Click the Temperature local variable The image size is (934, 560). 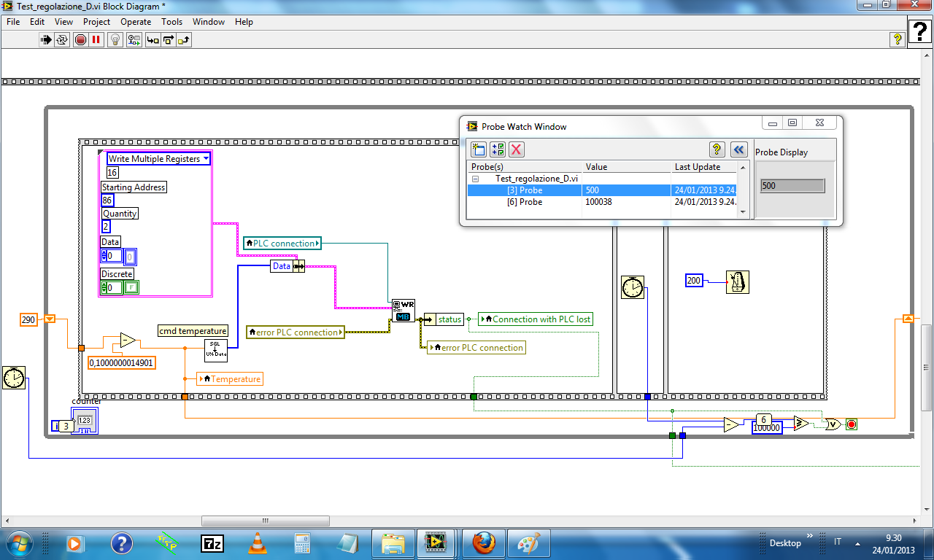click(229, 379)
